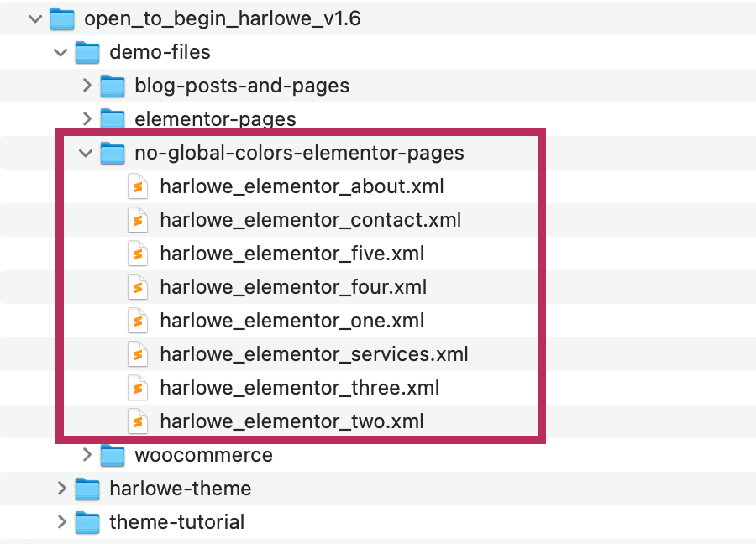Click the elementor-pages folder icon
This screenshot has height=544, width=756.
pos(113,118)
